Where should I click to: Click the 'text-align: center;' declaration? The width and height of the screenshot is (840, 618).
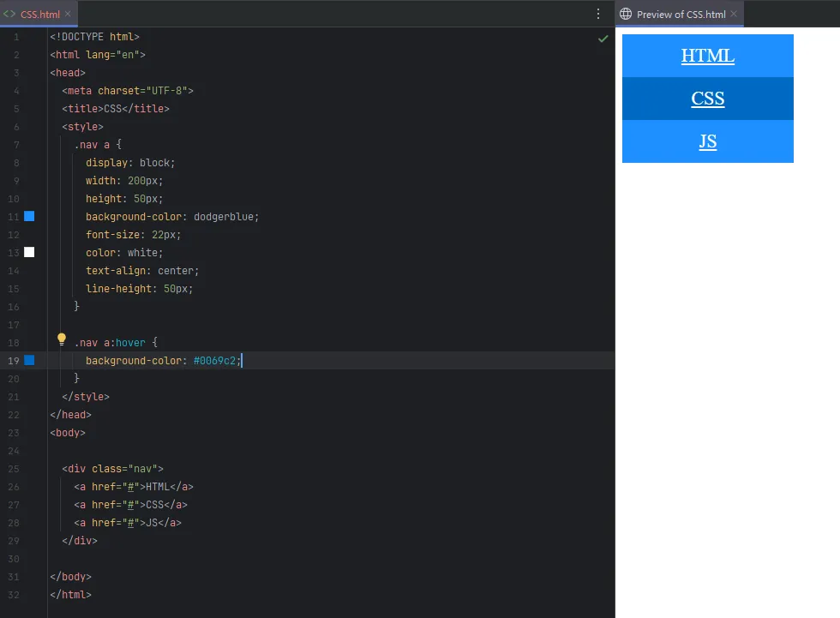pyautogui.click(x=142, y=271)
